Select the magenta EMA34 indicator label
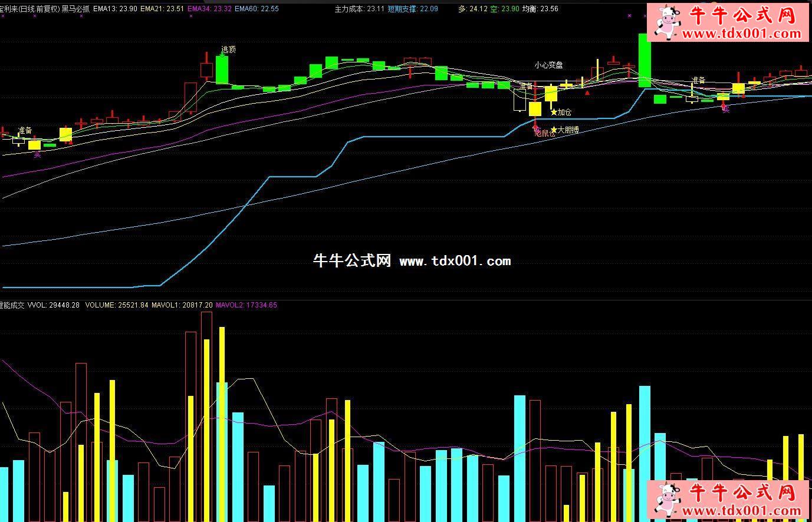The width and height of the screenshot is (812, 522). tap(209, 9)
